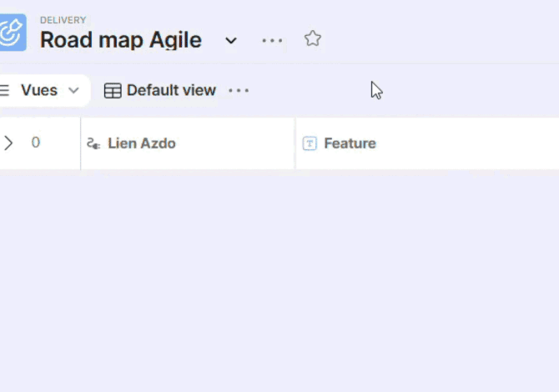The image size is (559, 392).
Task: Click the Road map Agile title text
Action: click(x=121, y=40)
